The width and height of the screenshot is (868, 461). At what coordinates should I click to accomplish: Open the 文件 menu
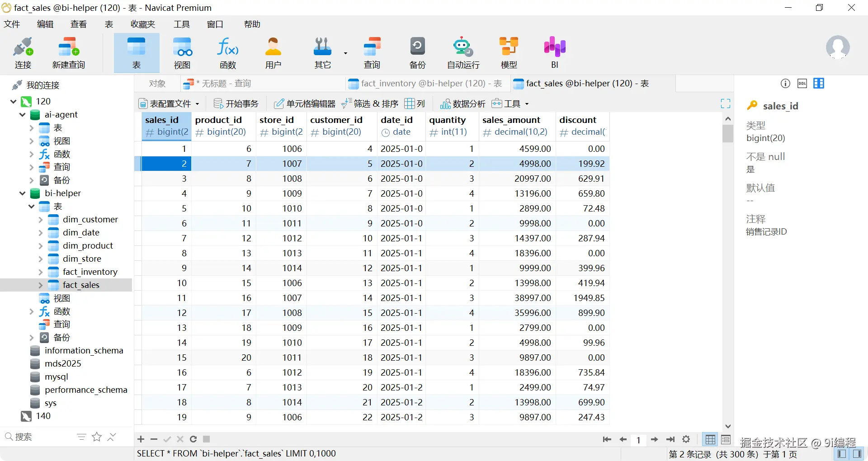12,24
